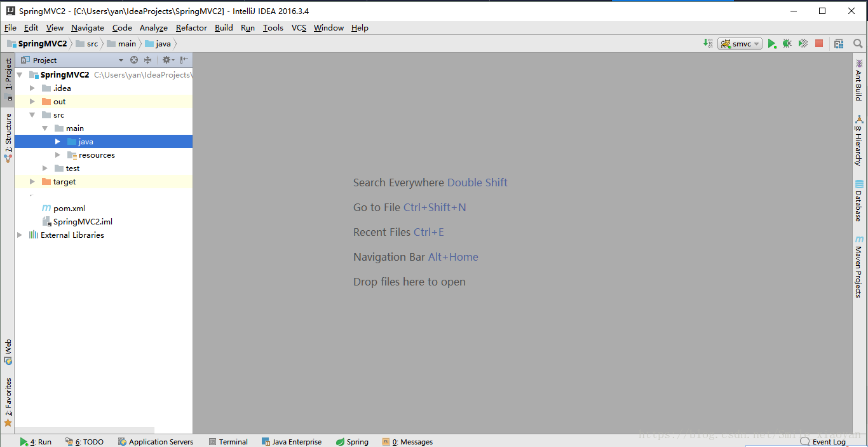
Task: Open the VCS menu
Action: coord(299,27)
